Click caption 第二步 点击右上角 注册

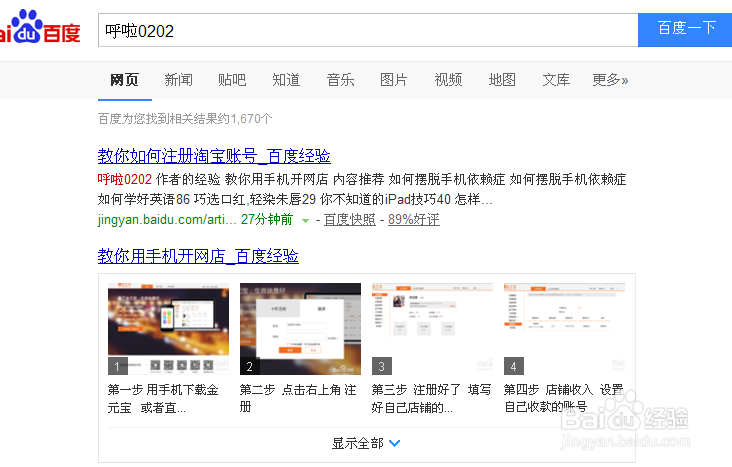tap(298, 398)
